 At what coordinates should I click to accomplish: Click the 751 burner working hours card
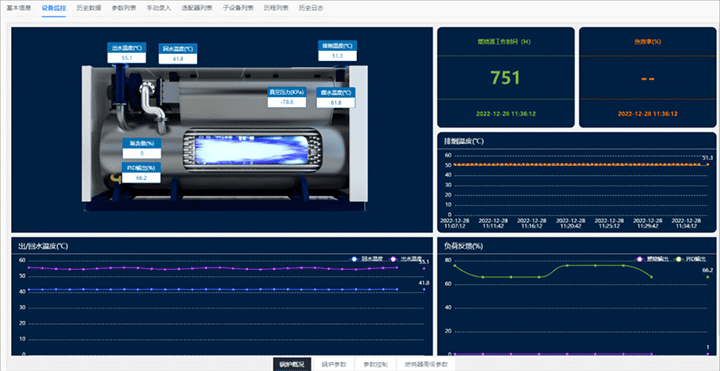pyautogui.click(x=506, y=77)
